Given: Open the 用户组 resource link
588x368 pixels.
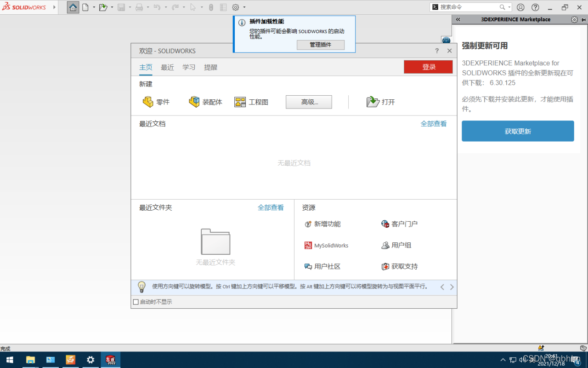Looking at the screenshot, I should [396, 246].
